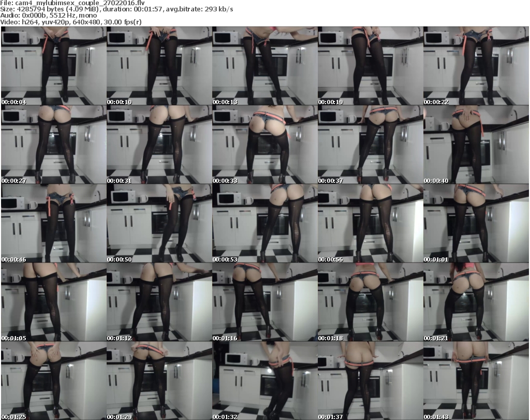Image resolution: width=530 pixels, height=420 pixels.
Task: Select the thumbnail at 00:00:33
Action: (264, 144)
